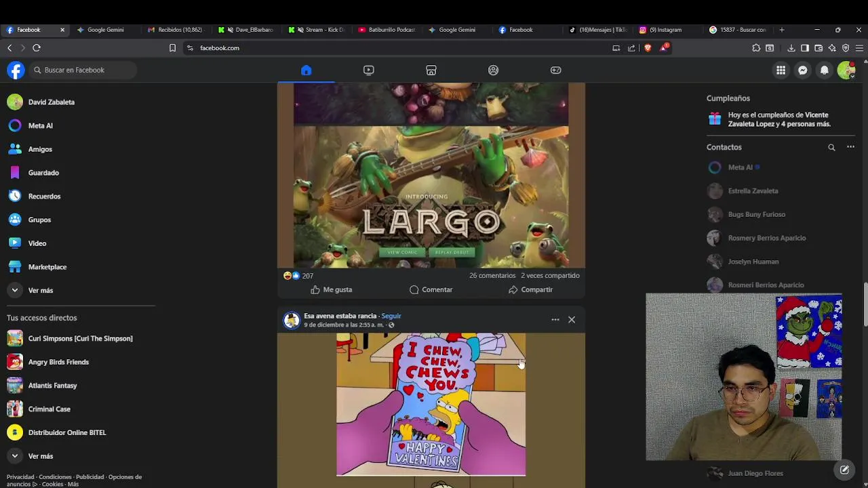Click the Facebook logo
The image size is (868, 488).
[16, 70]
